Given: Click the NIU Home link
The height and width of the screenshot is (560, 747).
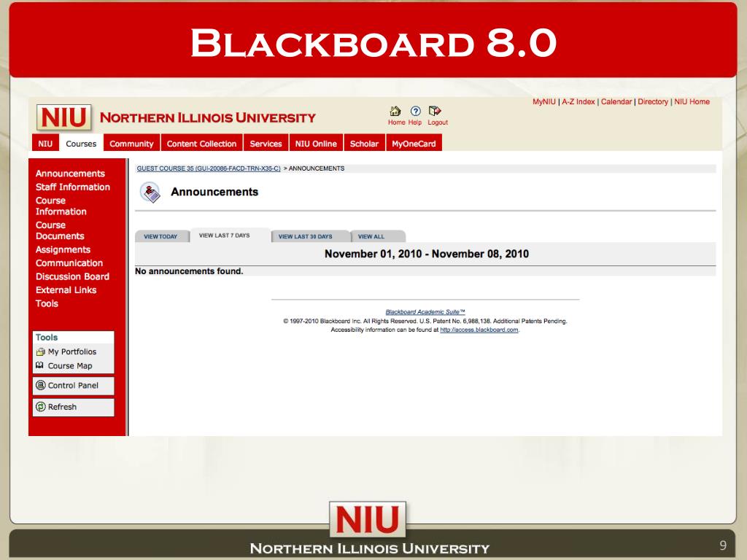Looking at the screenshot, I should pyautogui.click(x=692, y=101).
